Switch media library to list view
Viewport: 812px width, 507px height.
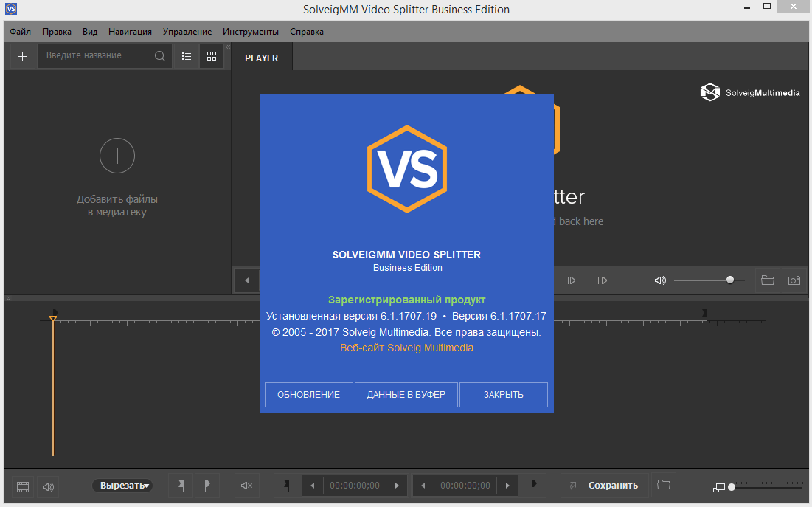187,56
